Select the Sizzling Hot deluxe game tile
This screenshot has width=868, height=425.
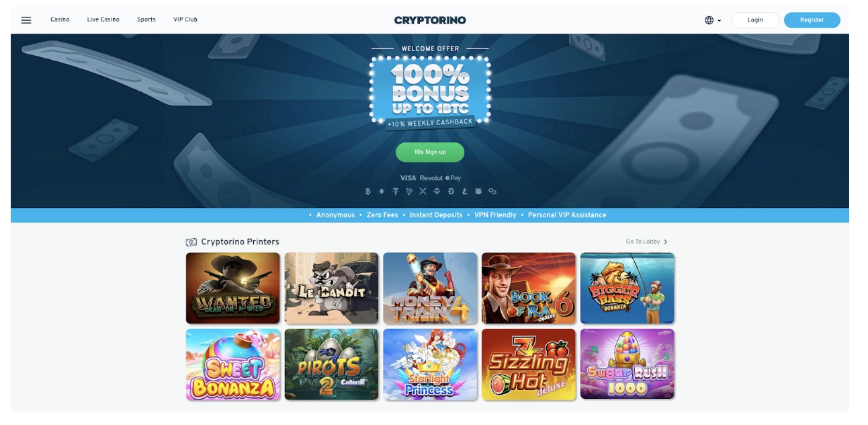click(x=529, y=364)
